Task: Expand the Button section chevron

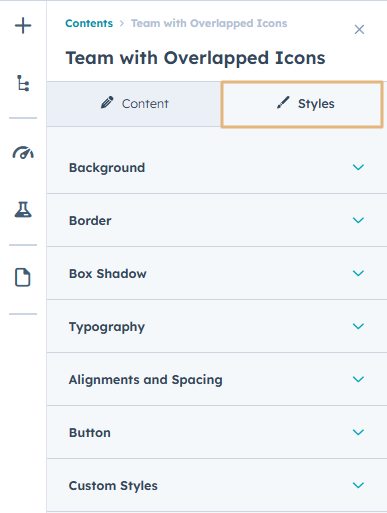Action: pyautogui.click(x=358, y=432)
